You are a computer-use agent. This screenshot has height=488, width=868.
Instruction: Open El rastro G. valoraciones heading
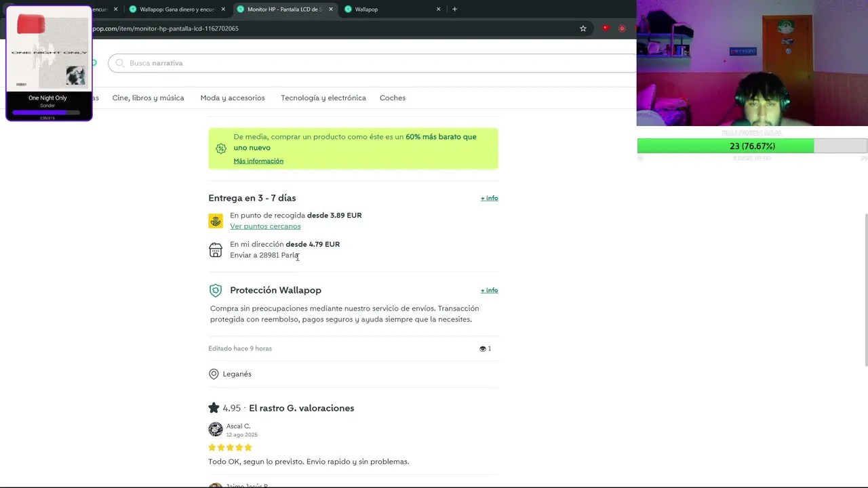coord(301,408)
